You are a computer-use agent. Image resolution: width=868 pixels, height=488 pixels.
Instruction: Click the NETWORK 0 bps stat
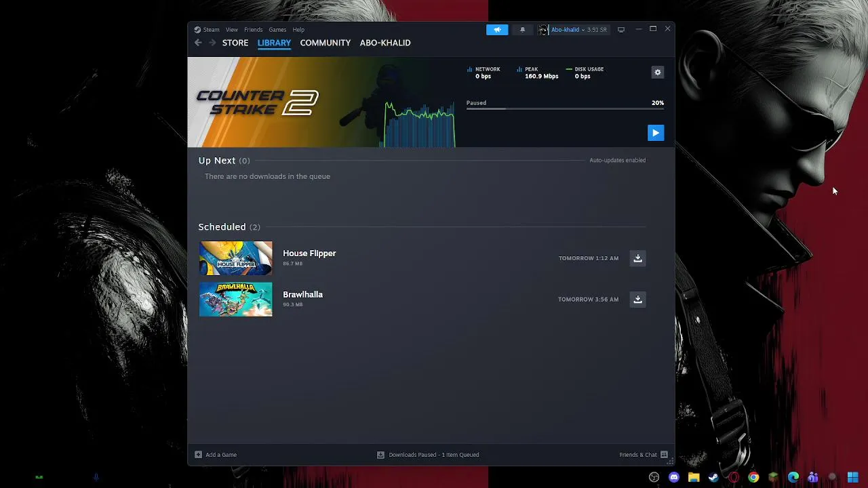point(484,73)
